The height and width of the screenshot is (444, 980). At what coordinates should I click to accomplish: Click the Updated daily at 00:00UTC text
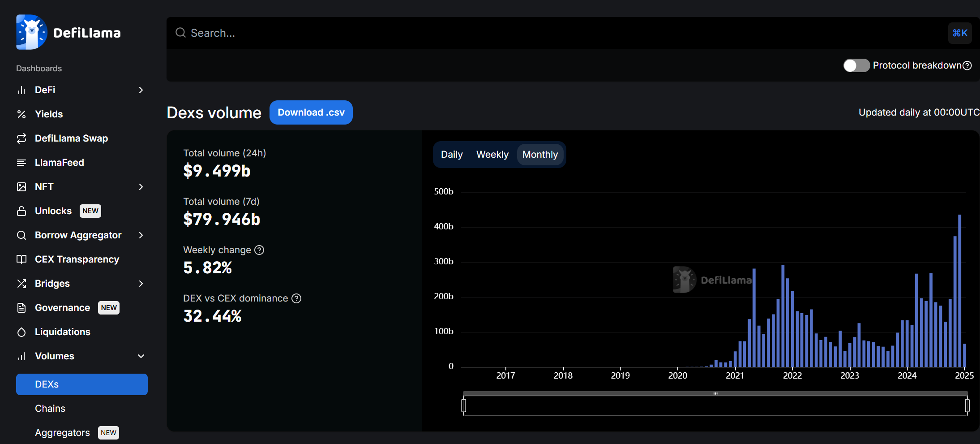pos(919,112)
